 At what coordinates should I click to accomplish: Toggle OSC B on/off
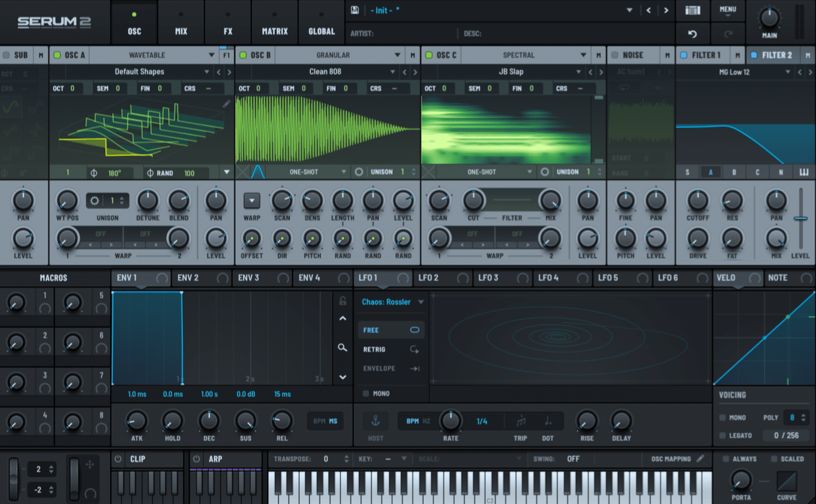(243, 55)
